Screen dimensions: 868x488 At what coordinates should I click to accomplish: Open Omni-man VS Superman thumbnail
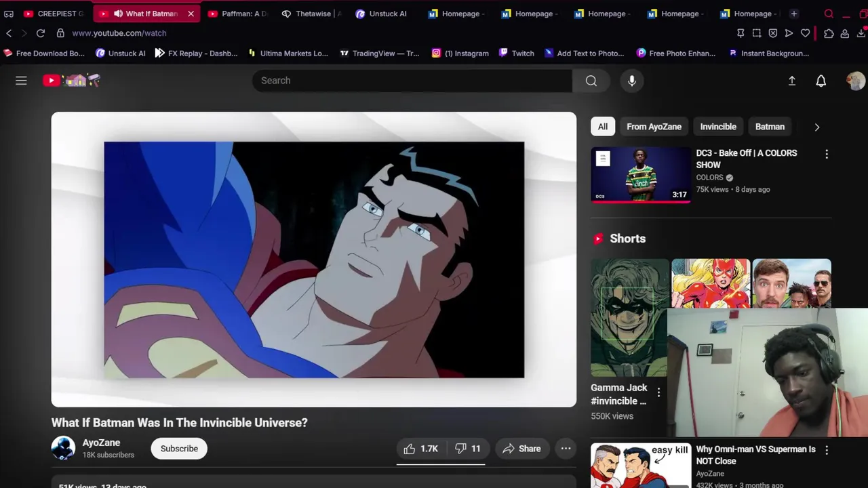tap(640, 466)
